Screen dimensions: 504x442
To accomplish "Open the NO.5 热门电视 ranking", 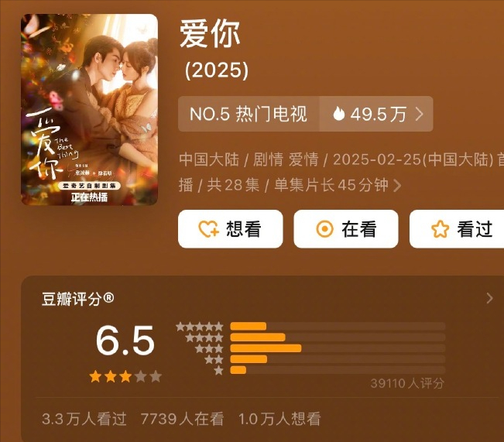I will 249,114.
